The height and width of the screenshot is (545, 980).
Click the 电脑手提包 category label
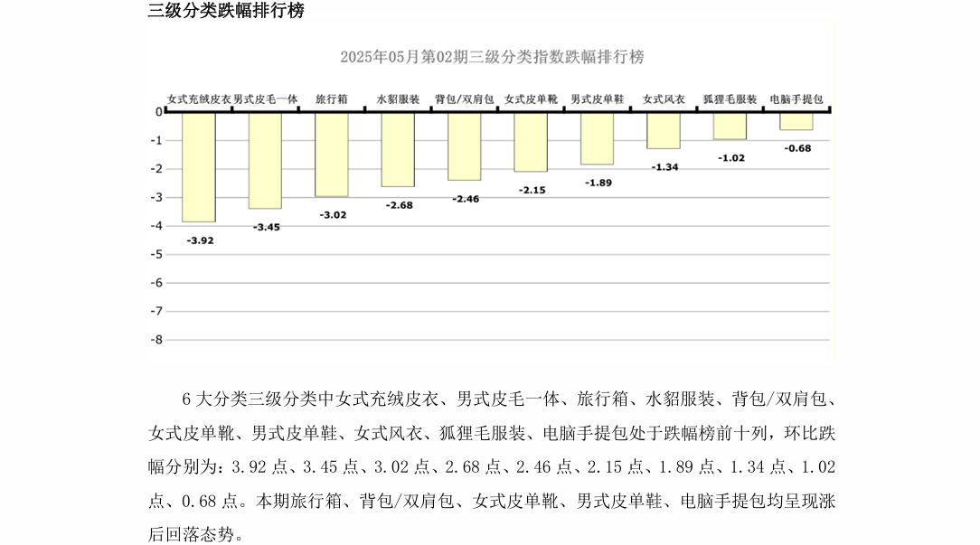[x=796, y=99]
